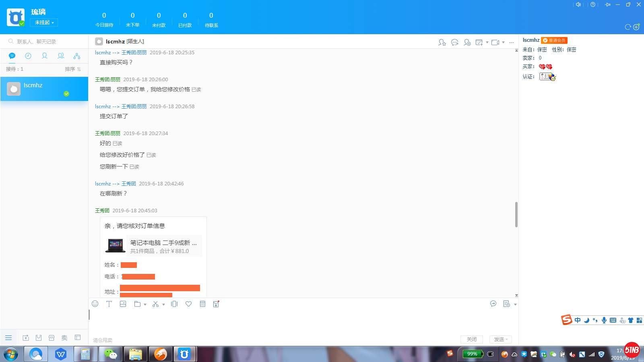Expand the folder send-file dropdown arrow

coord(145,304)
